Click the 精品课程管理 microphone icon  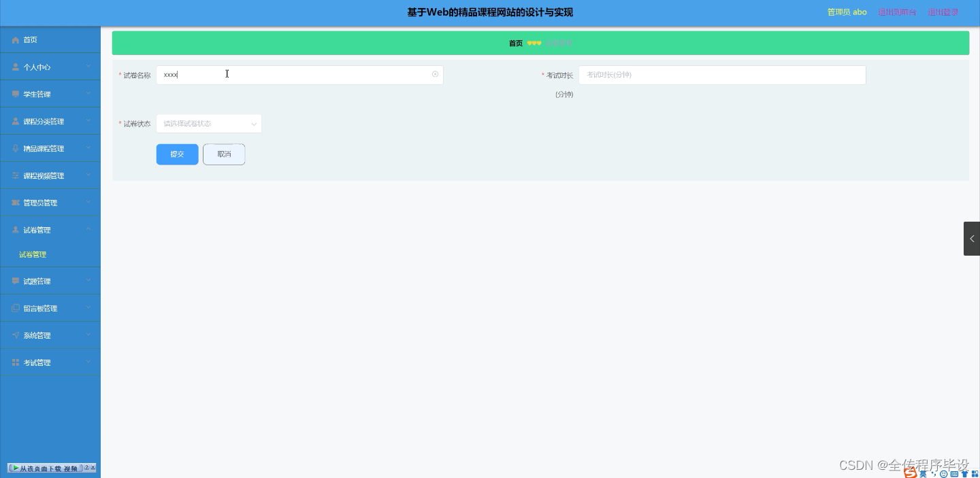coord(16,149)
